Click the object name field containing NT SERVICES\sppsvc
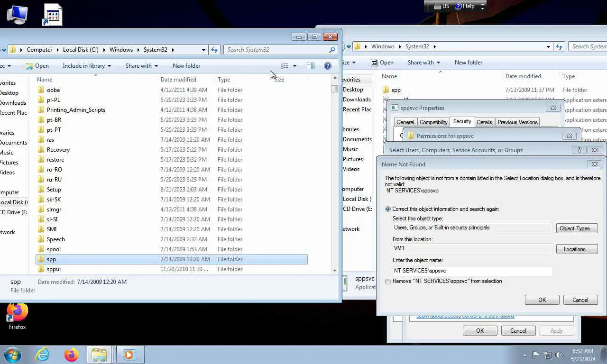 (472, 271)
